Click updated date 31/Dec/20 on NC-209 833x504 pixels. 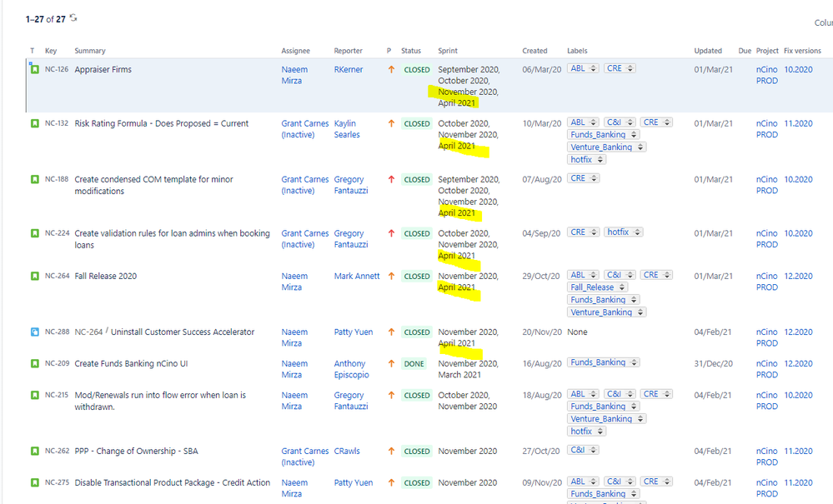click(x=713, y=364)
